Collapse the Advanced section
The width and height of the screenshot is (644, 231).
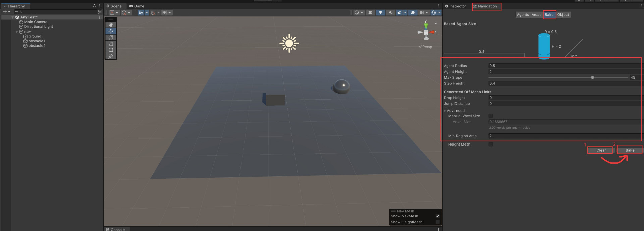tap(445, 111)
